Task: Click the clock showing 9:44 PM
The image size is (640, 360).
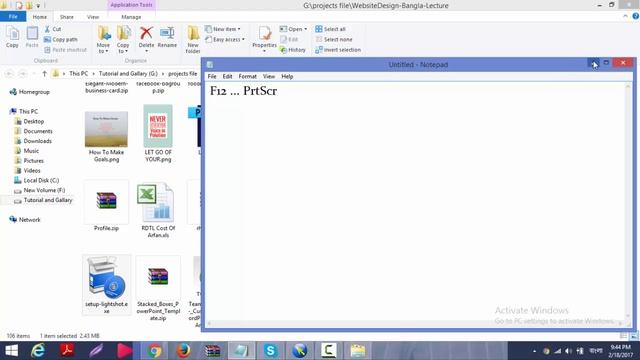Action: pos(620,347)
